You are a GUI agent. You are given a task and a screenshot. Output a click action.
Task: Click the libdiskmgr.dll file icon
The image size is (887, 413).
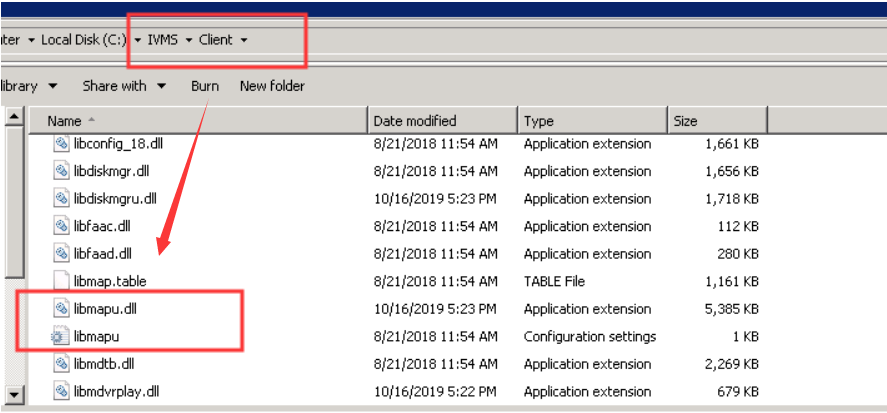61,171
